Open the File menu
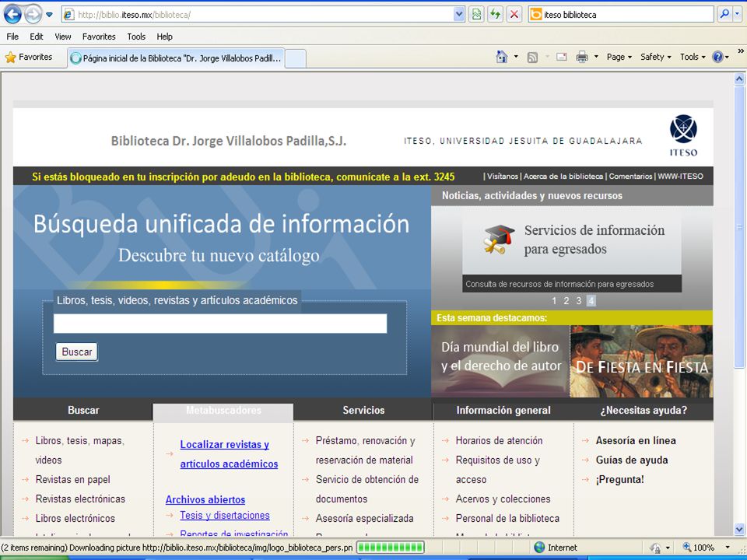 (x=12, y=37)
